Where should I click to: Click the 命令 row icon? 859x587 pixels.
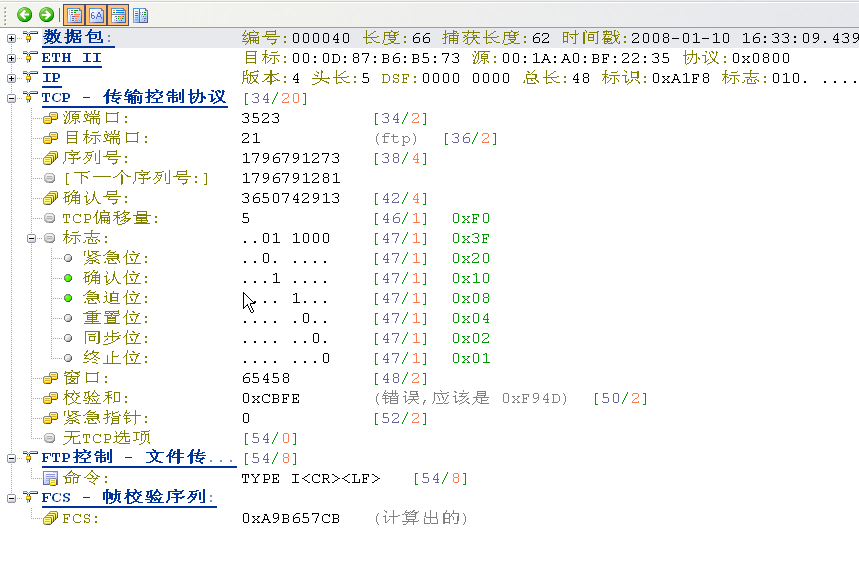(x=50, y=478)
